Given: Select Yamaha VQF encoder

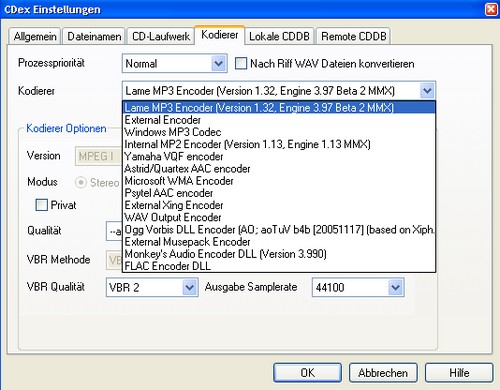Looking at the screenshot, I should pos(279,156).
